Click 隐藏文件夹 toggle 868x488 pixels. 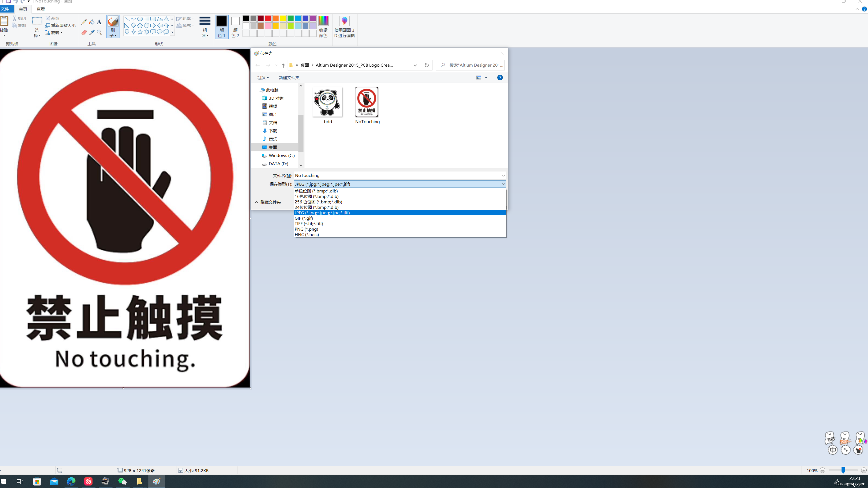point(268,202)
